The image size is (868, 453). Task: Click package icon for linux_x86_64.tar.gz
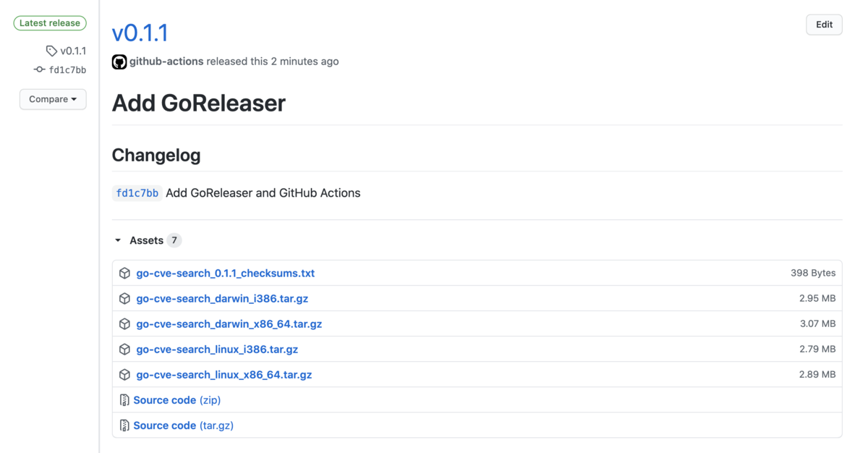[124, 375]
